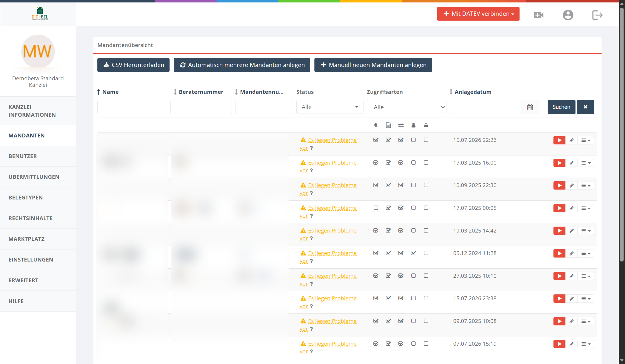
Task: Play button for row dated 17.07.2025 00:05
Action: [x=559, y=208]
